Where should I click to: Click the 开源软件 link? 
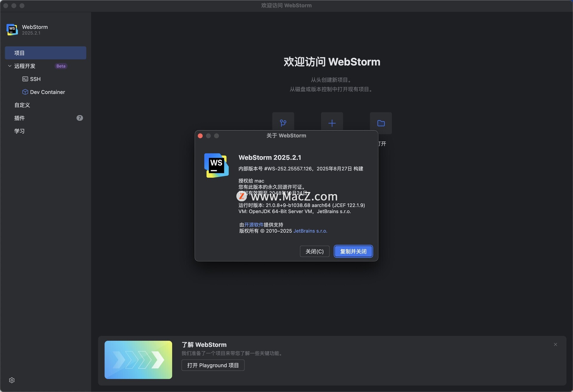[254, 224]
